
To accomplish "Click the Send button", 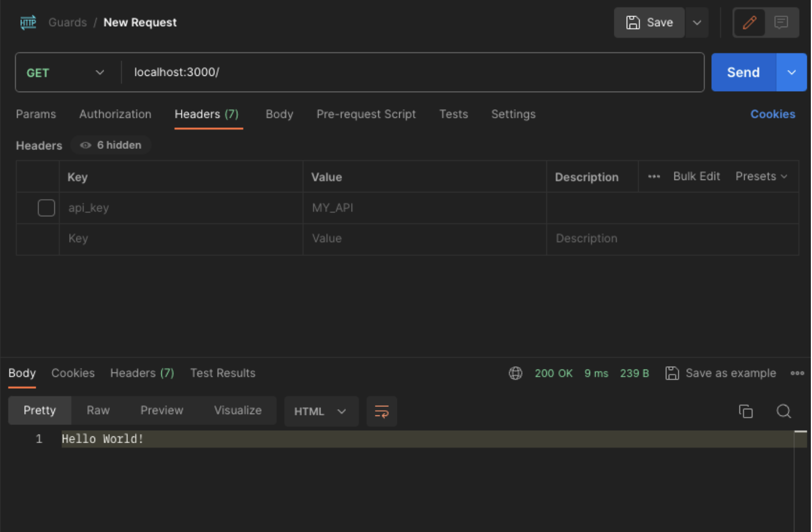I will click(743, 72).
